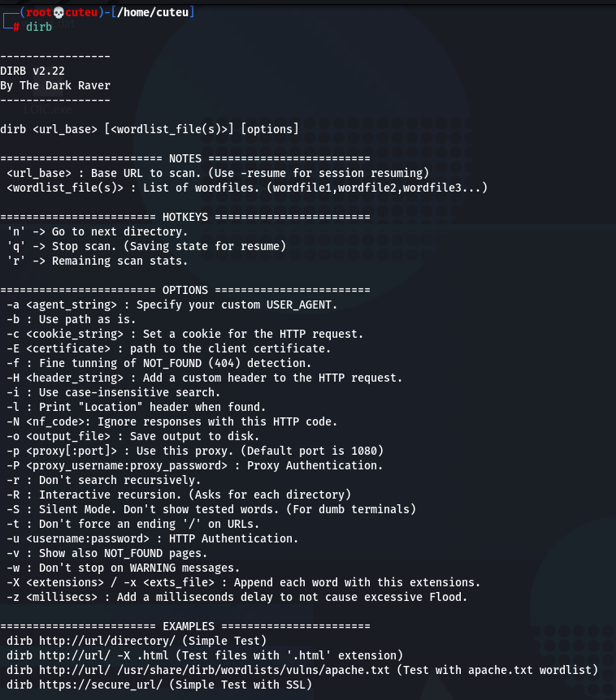This screenshot has height=700, width=616.
Task: Click the NOTES section header
Action: [185, 158]
